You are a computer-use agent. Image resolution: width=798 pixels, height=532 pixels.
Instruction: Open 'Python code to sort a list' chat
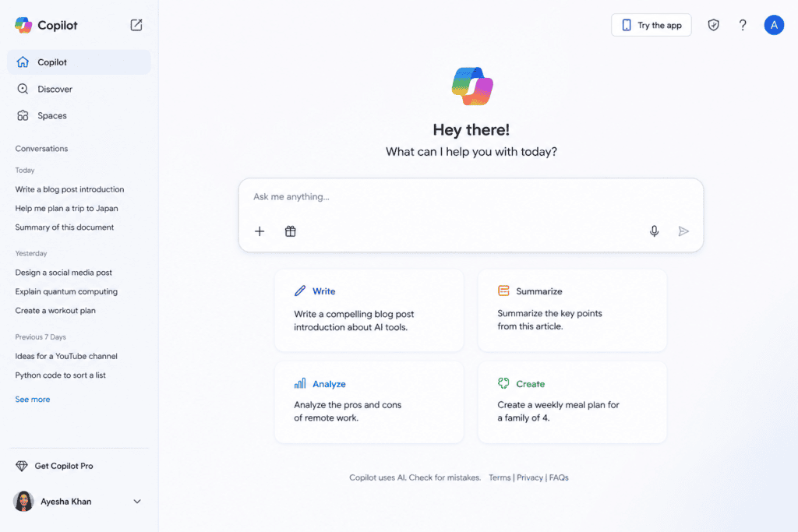coord(61,375)
